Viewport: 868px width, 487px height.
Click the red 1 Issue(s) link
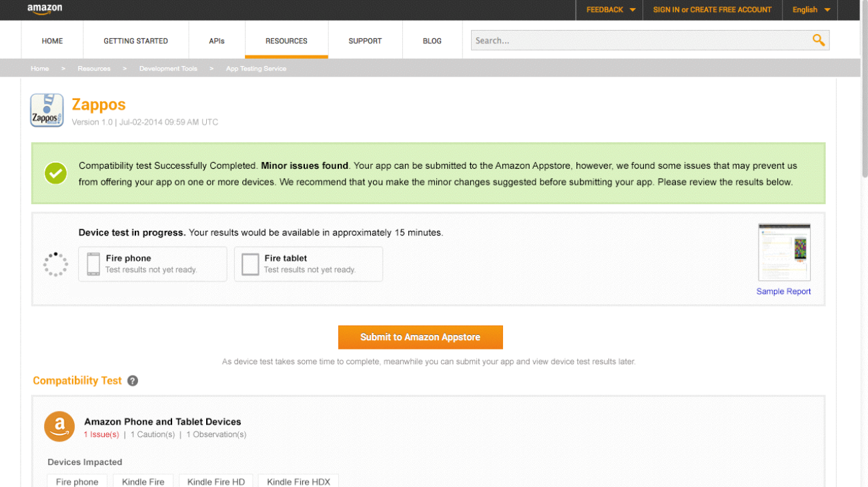click(x=101, y=434)
